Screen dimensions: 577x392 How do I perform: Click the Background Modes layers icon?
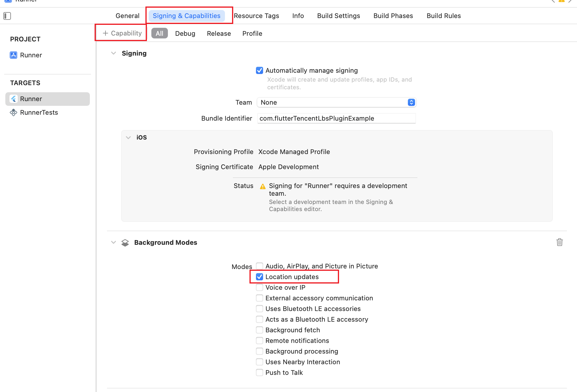[125, 243]
